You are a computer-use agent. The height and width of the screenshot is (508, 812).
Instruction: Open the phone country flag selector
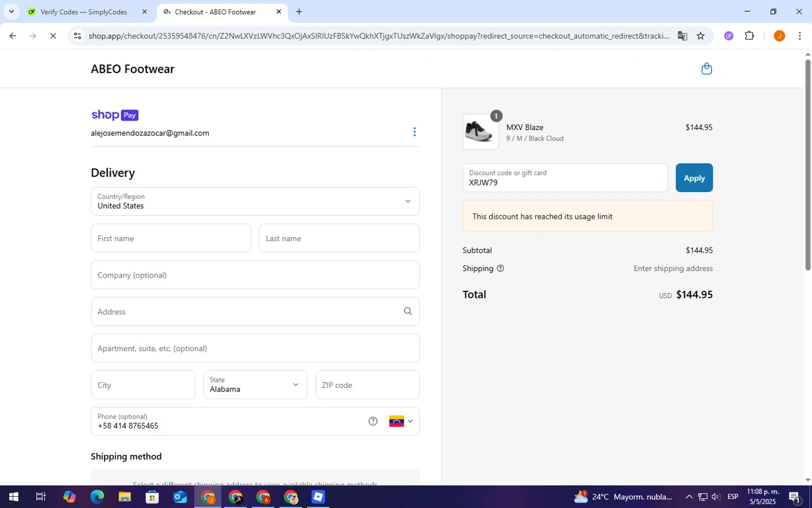point(401,421)
